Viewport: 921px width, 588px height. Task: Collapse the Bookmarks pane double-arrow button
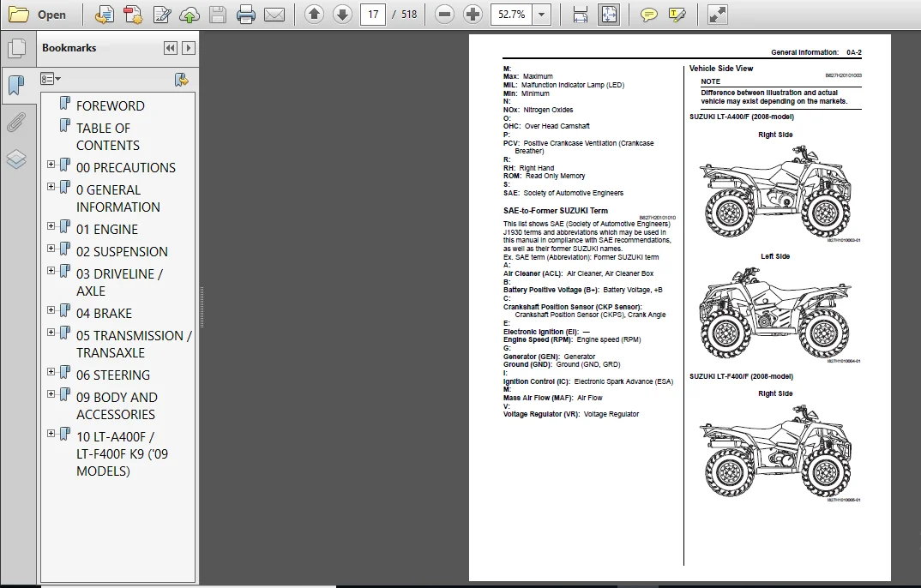coord(171,48)
